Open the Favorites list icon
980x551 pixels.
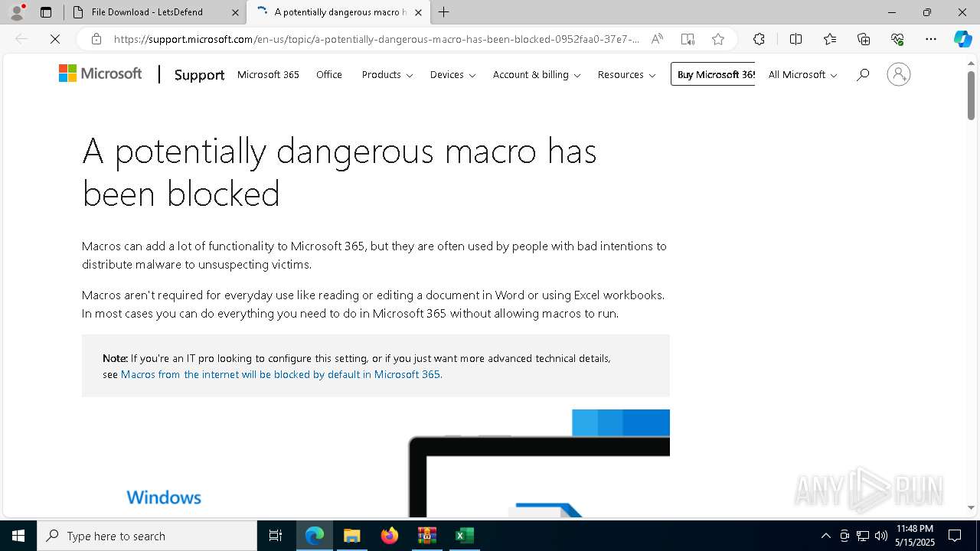point(830,39)
